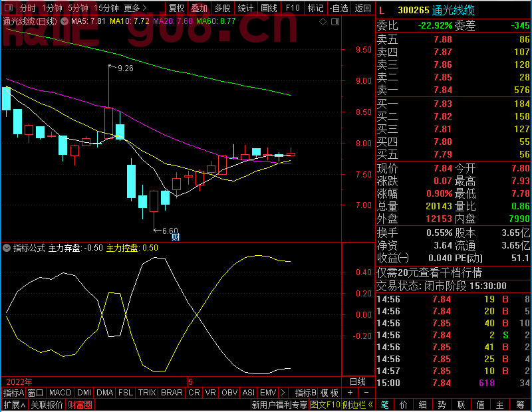
Task: Click the 财 marker on chart
Action: (176, 237)
